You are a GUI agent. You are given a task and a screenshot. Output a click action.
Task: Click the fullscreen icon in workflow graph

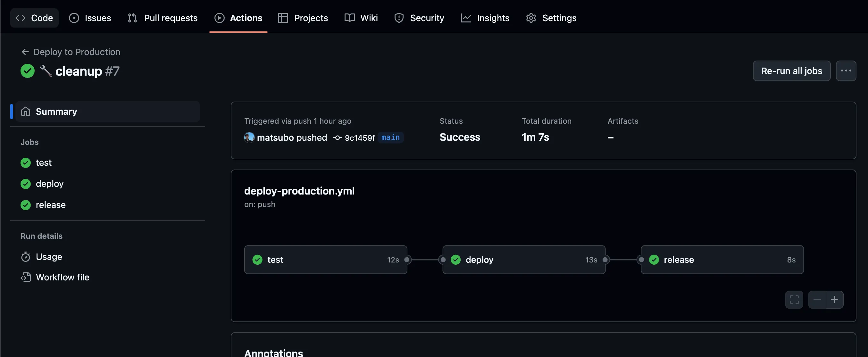[794, 299]
